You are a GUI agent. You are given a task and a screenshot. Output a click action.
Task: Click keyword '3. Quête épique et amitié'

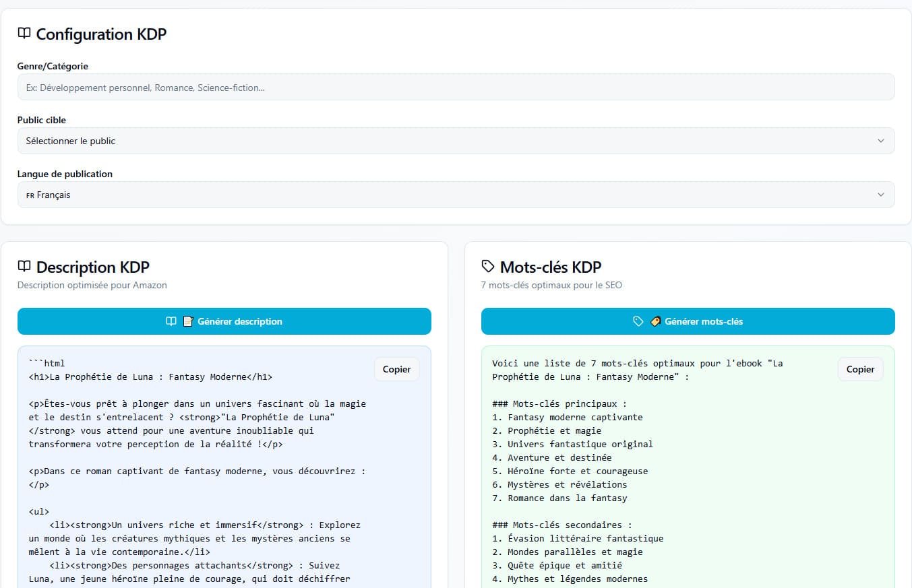pos(557,565)
